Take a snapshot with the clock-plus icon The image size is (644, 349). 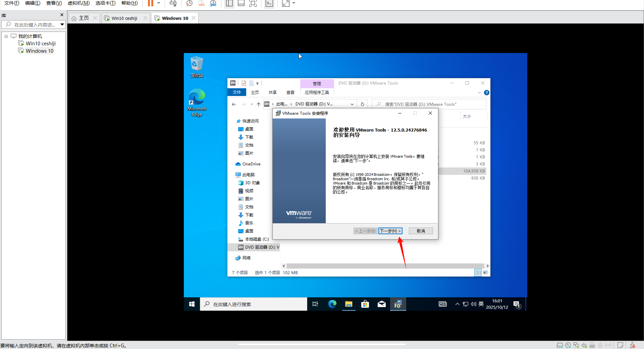point(190,3)
